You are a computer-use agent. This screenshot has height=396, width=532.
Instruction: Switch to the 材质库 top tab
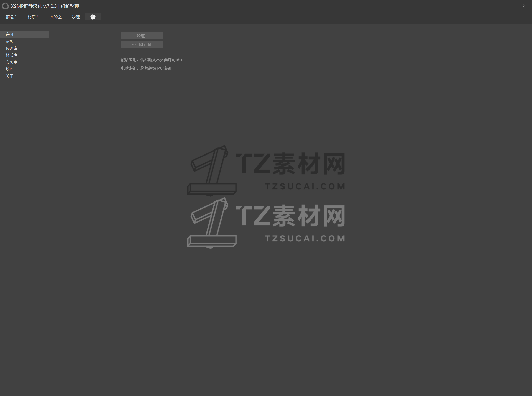coord(34,17)
